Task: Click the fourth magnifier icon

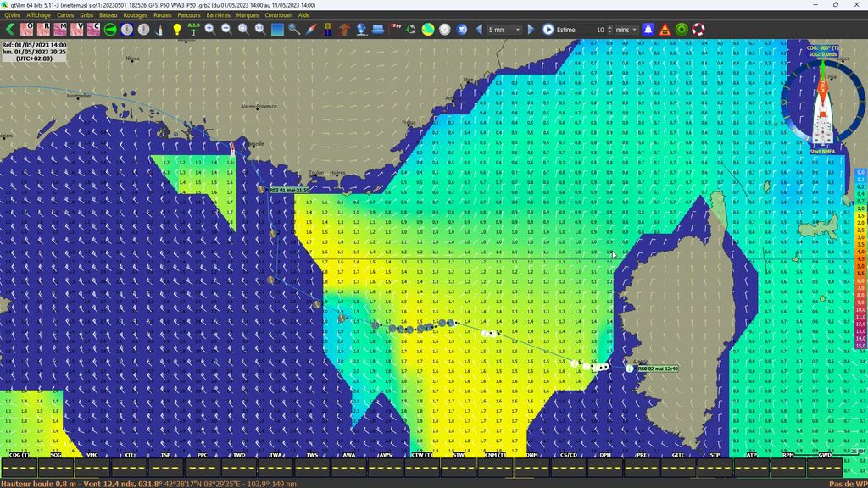Action: (x=260, y=30)
